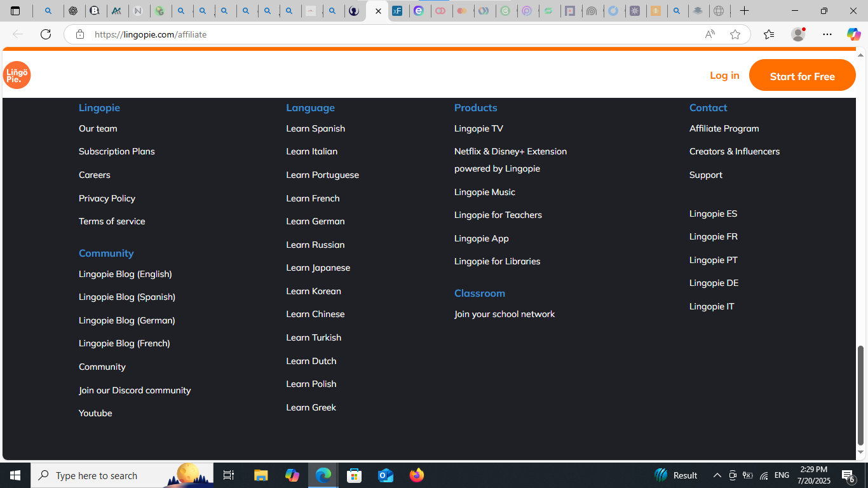The width and height of the screenshot is (868, 488).
Task: Open the notification center icon
Action: pyautogui.click(x=848, y=475)
